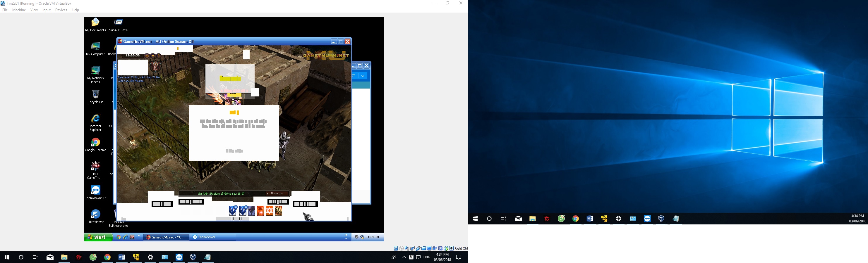Image resolution: width=868 pixels, height=263 pixels.
Task: Click the red E emblem icon in game
Action: tap(155, 67)
